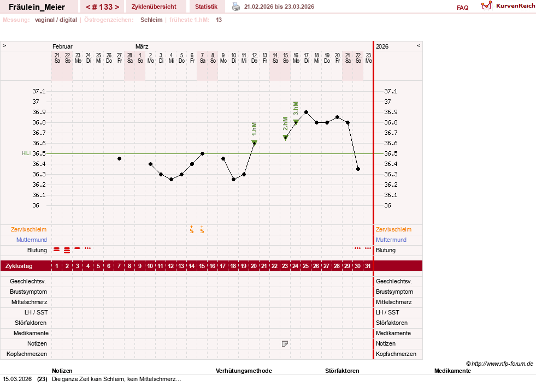The width and height of the screenshot is (536, 392).
Task: Click the cycle number # 133
Action: (102, 7)
